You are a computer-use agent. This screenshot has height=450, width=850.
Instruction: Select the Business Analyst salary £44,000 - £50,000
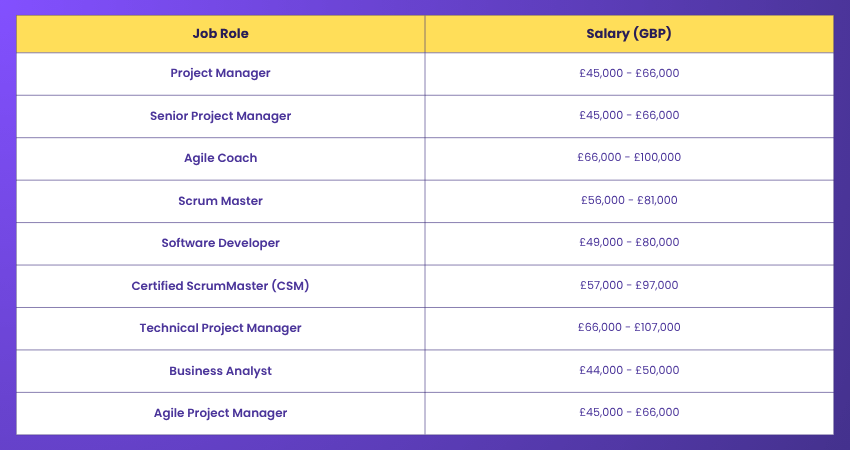click(x=628, y=371)
